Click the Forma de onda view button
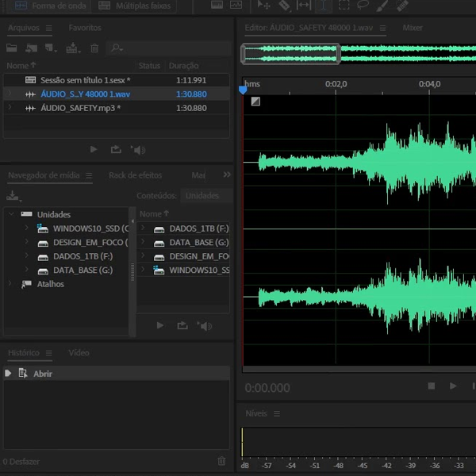This screenshot has height=476, width=476. pos(50,6)
